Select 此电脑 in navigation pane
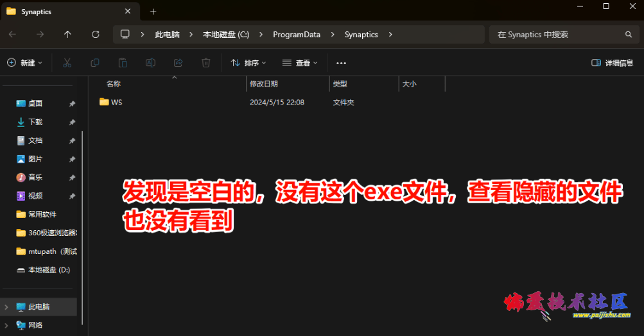The height and width of the screenshot is (336, 644). [x=39, y=307]
